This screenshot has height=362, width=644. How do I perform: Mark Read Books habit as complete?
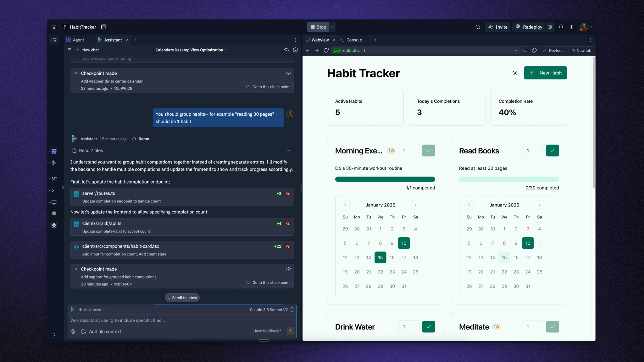click(x=552, y=151)
